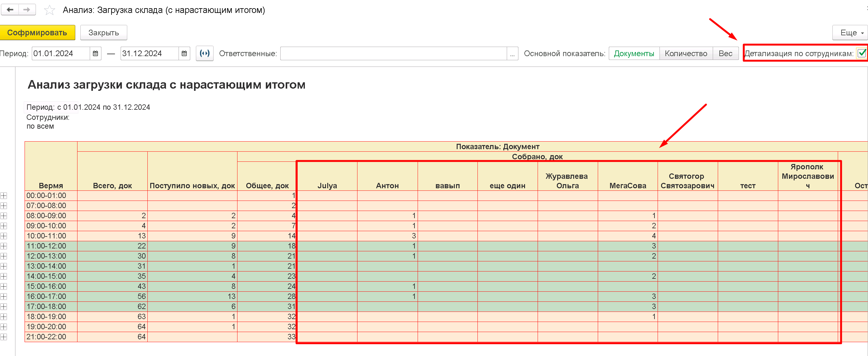Click the forward navigation arrow
This screenshot has width=868, height=356.
[x=27, y=10]
